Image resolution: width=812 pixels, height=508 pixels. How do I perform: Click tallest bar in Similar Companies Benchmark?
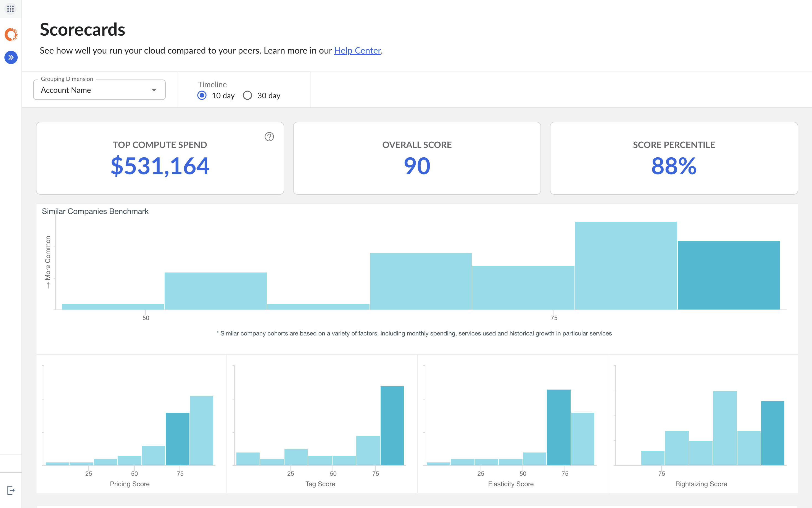[626, 265]
